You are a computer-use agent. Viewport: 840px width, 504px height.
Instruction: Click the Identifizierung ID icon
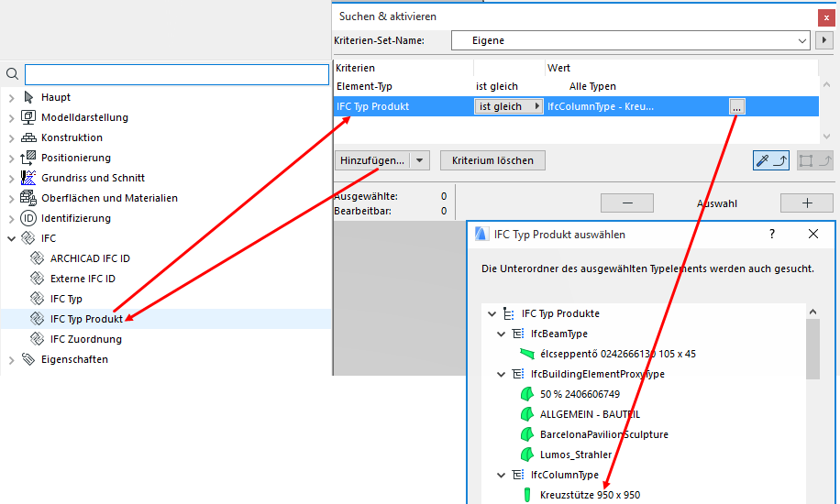(x=28, y=218)
